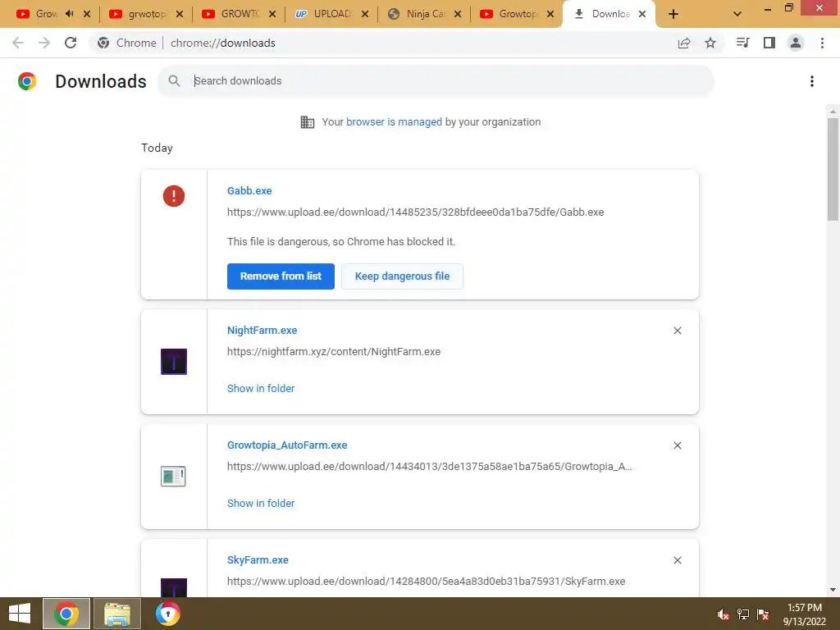Click the red danger warning icon for Gabb.exe
The image size is (840, 630).
pyautogui.click(x=174, y=196)
